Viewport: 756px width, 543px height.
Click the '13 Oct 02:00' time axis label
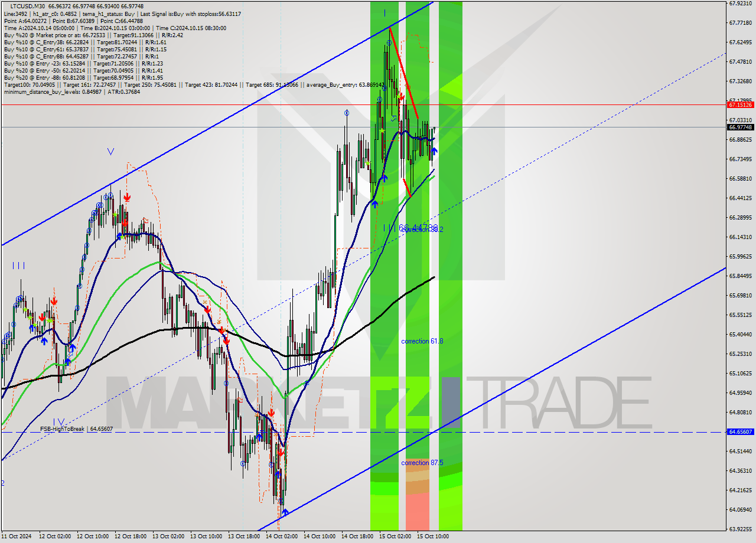tap(168, 537)
